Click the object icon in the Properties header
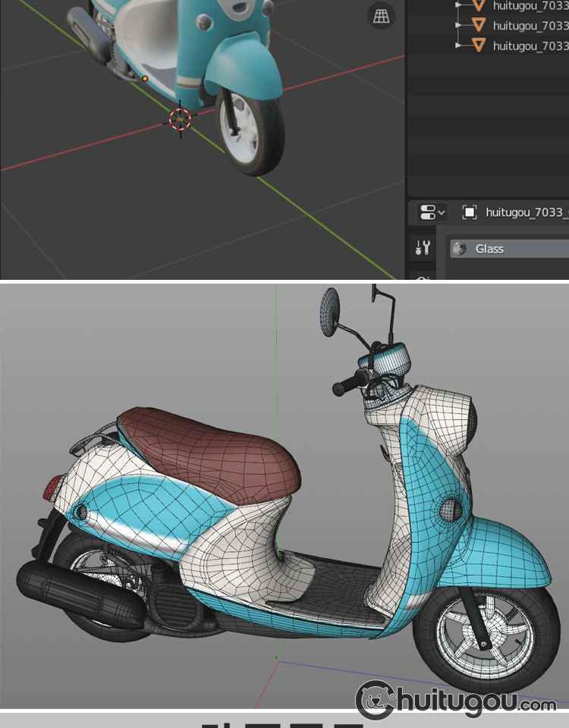 click(470, 212)
